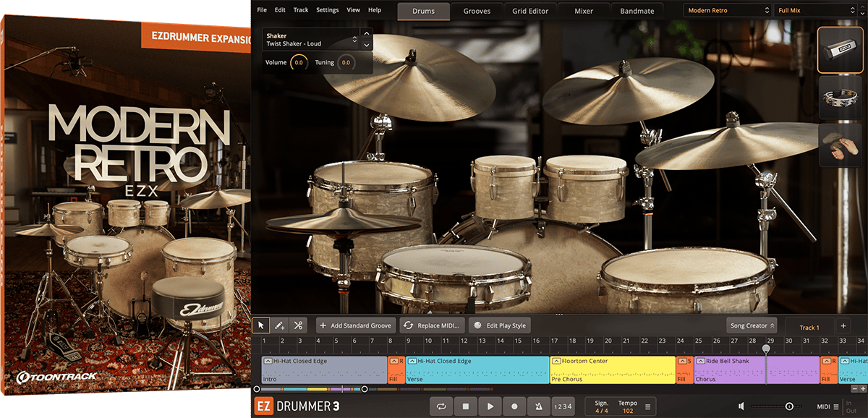Click the master volume slider
The height and width of the screenshot is (418, 868).
788,406
